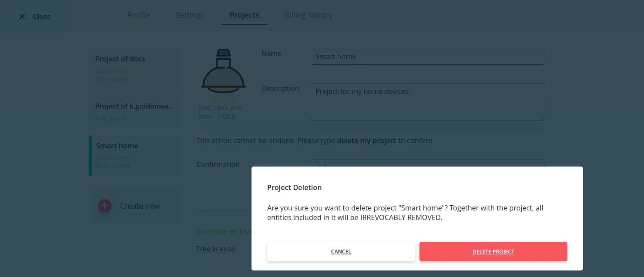Click the Create new label
644x277 pixels.
click(140, 206)
